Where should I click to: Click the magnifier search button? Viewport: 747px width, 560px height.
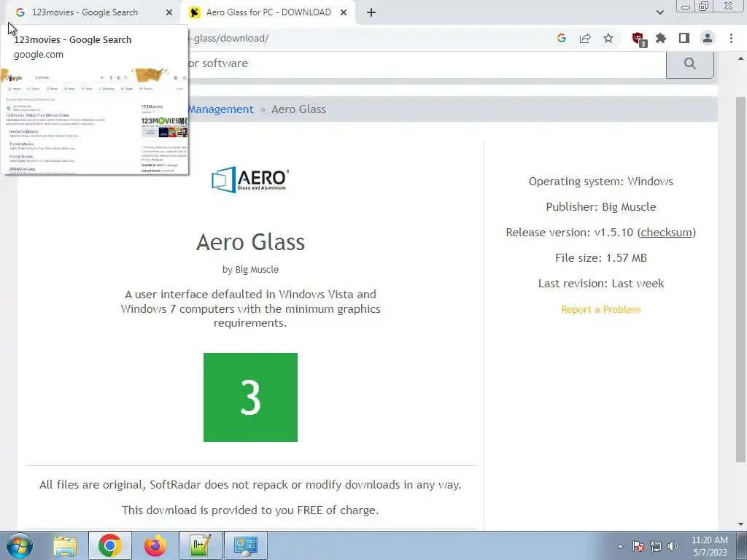690,63
